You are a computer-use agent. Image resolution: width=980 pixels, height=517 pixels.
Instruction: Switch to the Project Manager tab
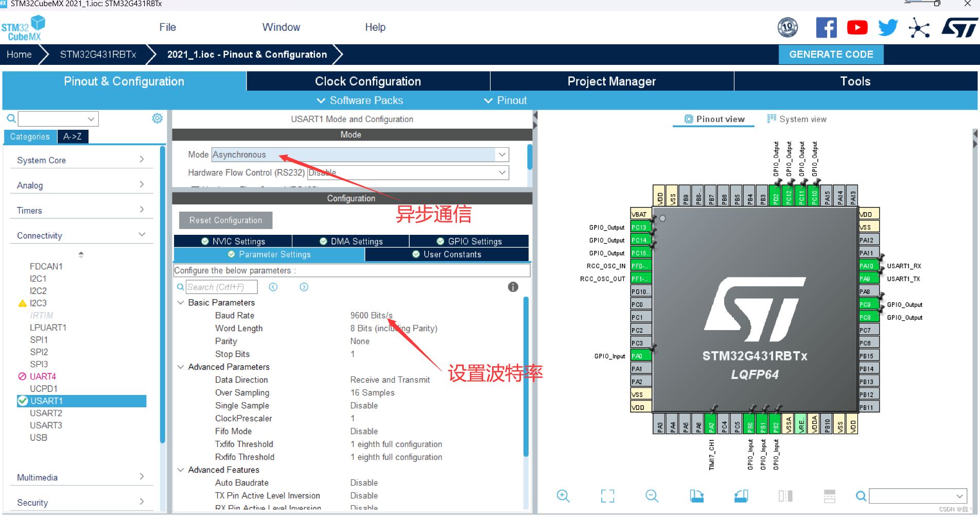click(611, 81)
